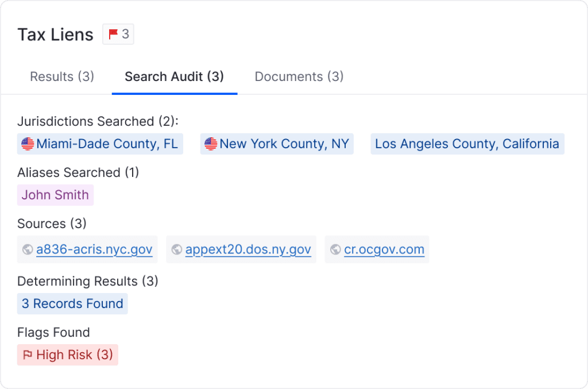The height and width of the screenshot is (389, 588).
Task: Open the Documents (3) tab
Action: click(x=299, y=76)
